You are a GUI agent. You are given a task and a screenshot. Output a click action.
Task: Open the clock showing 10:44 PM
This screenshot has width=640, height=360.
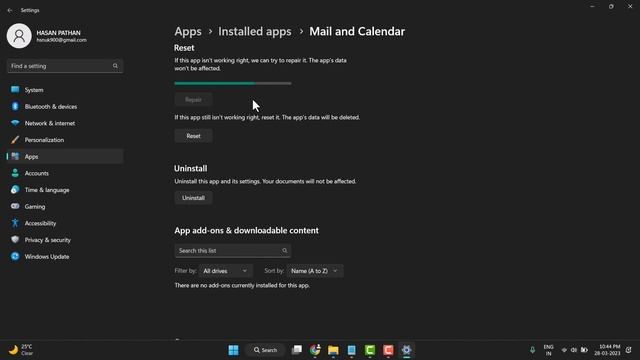(x=607, y=350)
